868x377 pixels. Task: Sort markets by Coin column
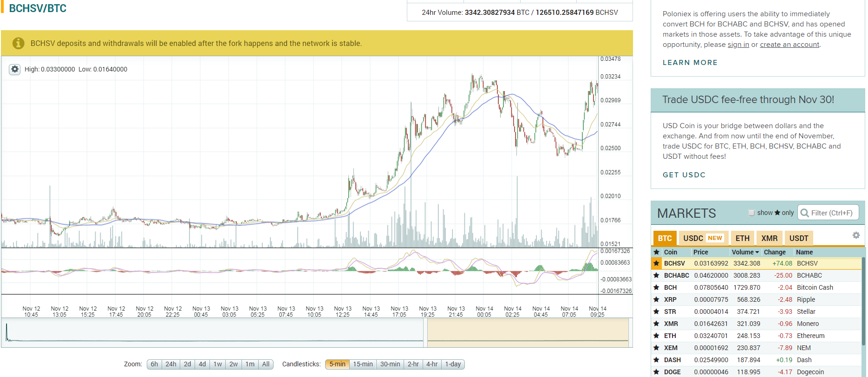tap(670, 252)
